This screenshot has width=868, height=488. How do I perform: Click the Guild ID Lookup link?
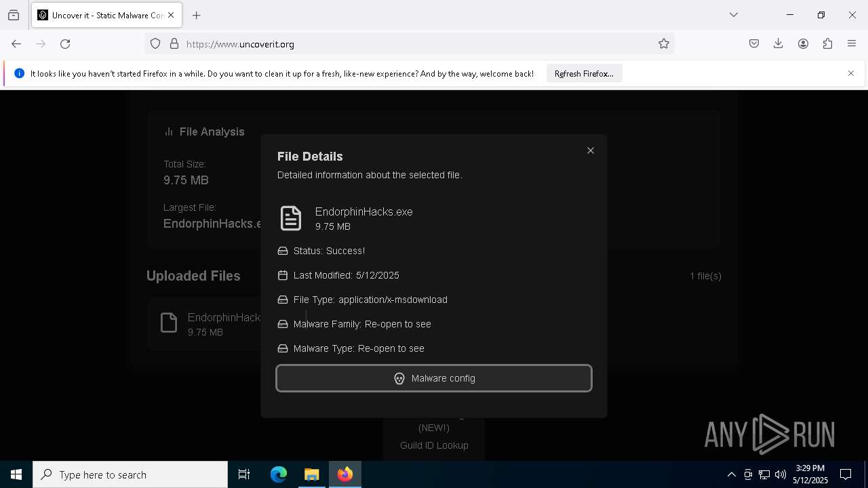(x=434, y=445)
